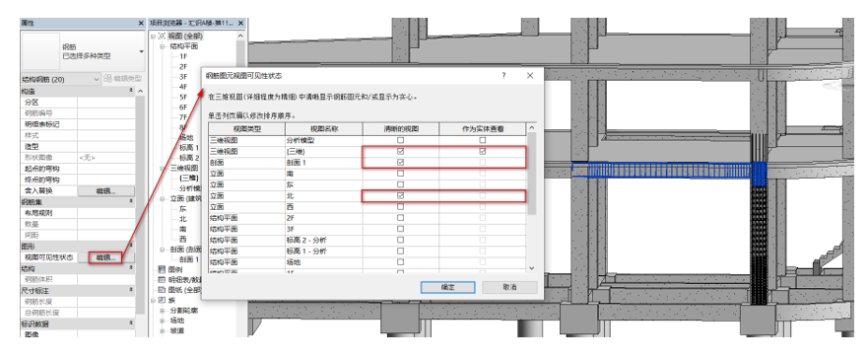Click the dialog's question-mark help icon
The width and height of the screenshot is (868, 359).
coord(503,76)
